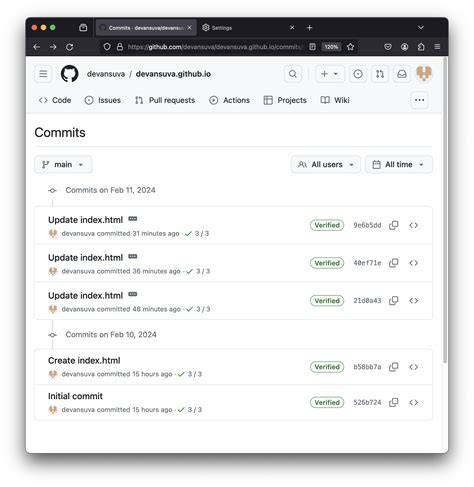The height and width of the screenshot is (487, 474).
Task: Expand commit message ellipsis for 40ef71e
Action: [133, 257]
